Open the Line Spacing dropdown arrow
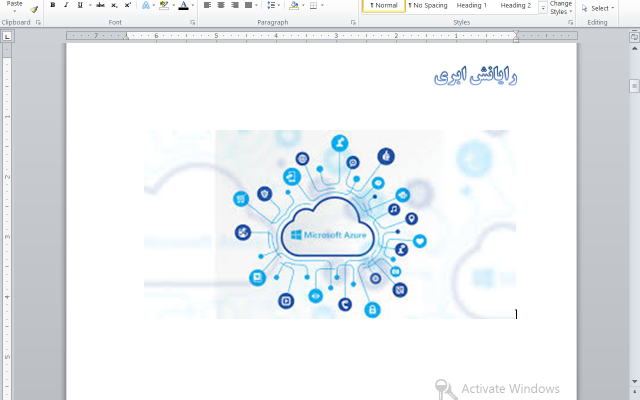The width and height of the screenshot is (640, 400). [x=279, y=5]
